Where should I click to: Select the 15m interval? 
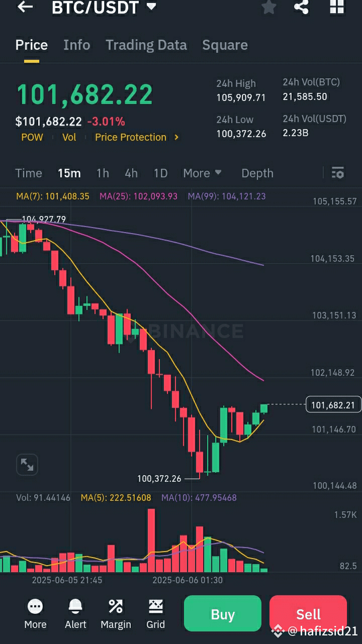point(69,173)
